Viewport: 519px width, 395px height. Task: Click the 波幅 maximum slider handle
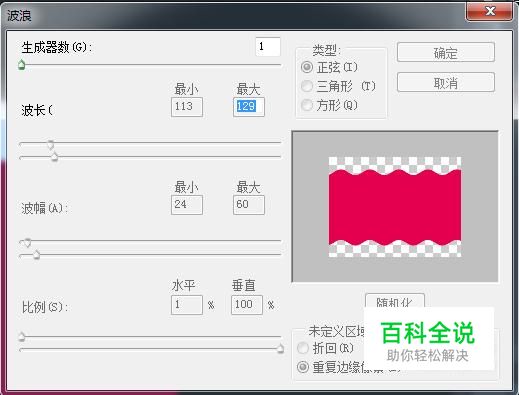pos(36,254)
